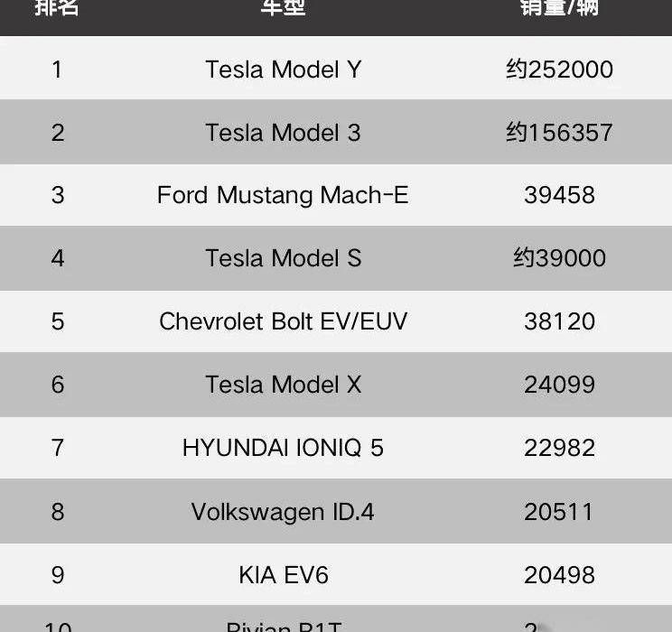The image size is (672, 632).
Task: Select the 24099 sales value
Action: [559, 385]
